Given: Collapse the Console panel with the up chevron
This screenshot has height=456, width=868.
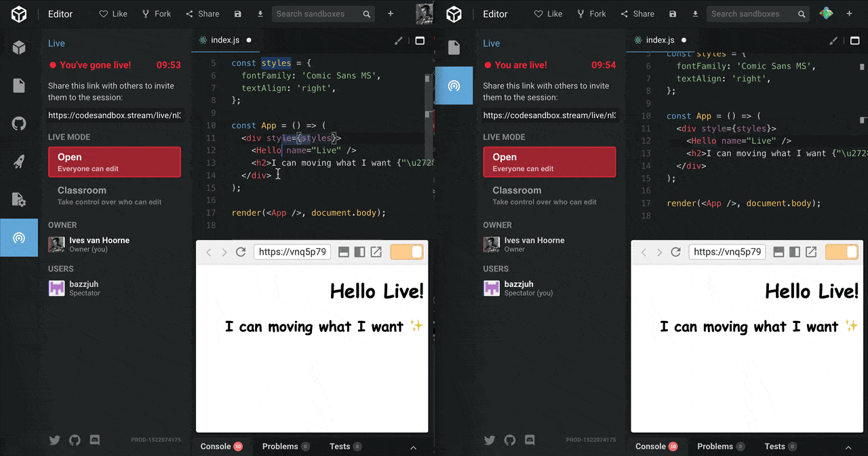Looking at the screenshot, I should (413, 446).
